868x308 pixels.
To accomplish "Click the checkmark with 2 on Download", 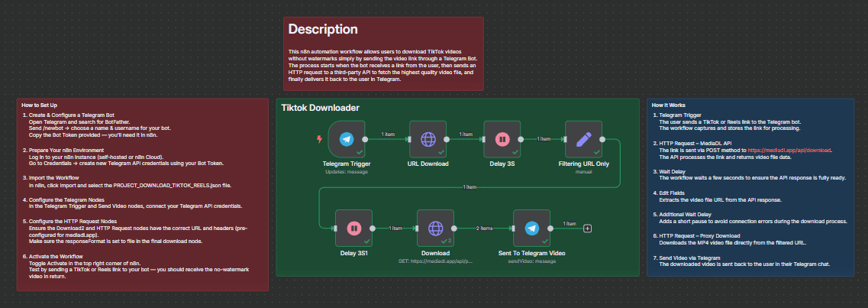I will click(x=446, y=241).
